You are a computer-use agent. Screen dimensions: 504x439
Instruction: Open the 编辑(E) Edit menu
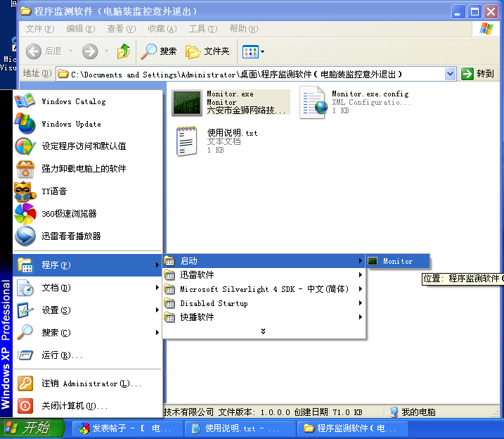click(x=81, y=29)
